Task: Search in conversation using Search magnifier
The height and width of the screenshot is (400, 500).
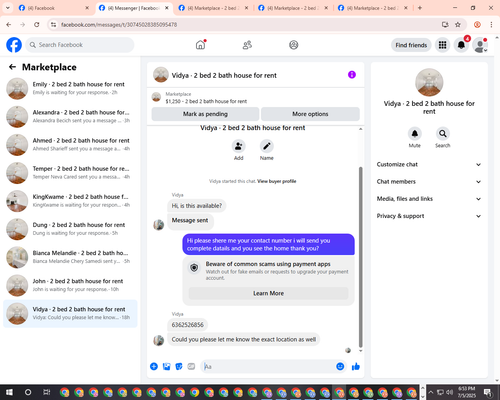Action: [442, 134]
